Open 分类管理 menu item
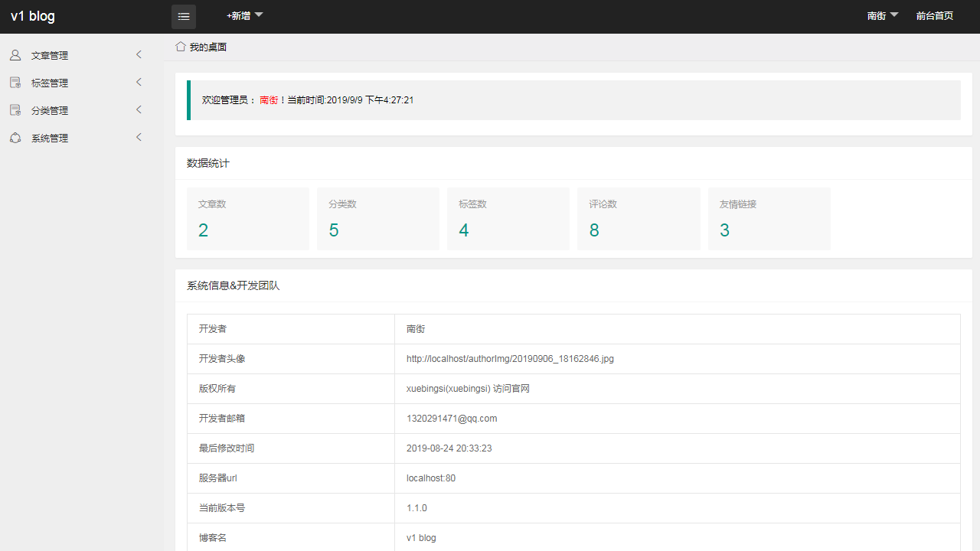The image size is (980, 551). point(82,110)
